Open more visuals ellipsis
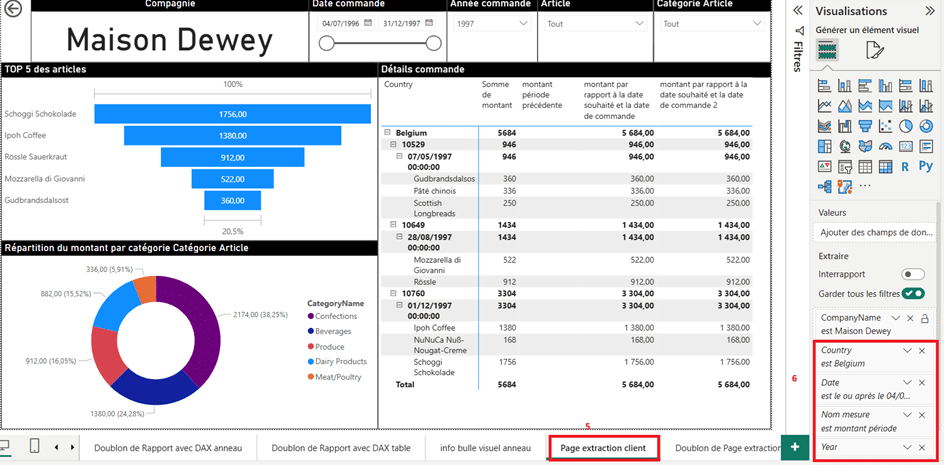Image resolution: width=944 pixels, height=465 pixels. click(x=865, y=186)
